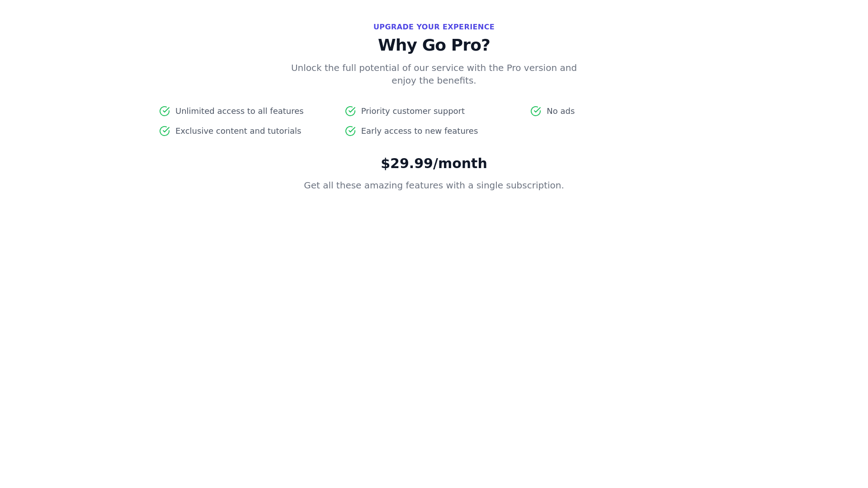Viewport: 868px width, 488px height.
Task: Click the word "Pro?" in the main heading
Action: tap(470, 45)
